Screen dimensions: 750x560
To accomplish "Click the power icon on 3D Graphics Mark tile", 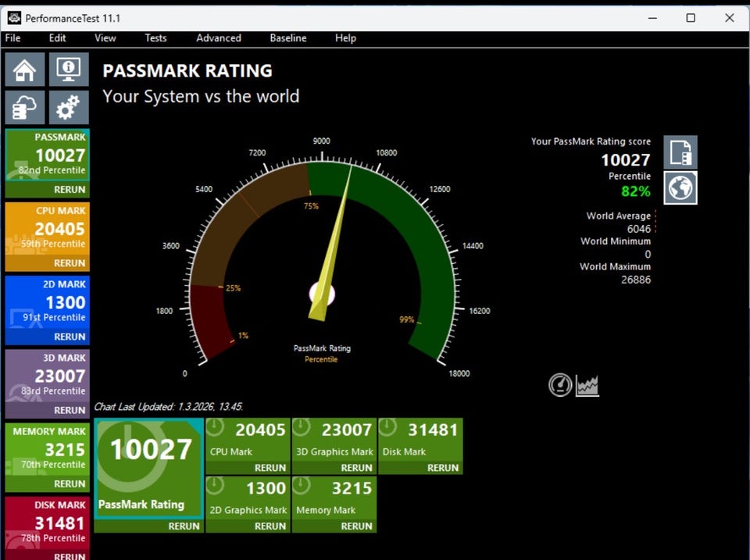I will point(302,427).
